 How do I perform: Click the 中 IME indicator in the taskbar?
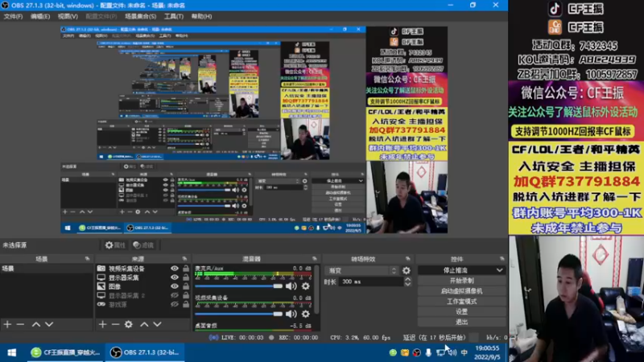click(464, 352)
